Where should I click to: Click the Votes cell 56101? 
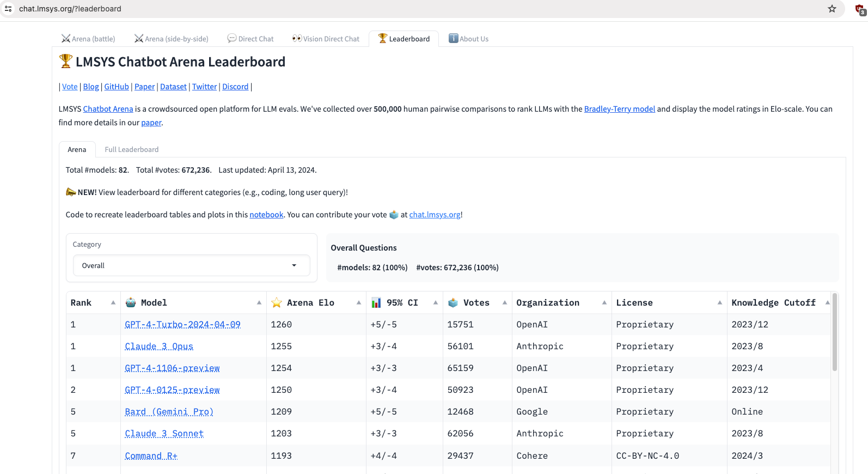click(460, 347)
